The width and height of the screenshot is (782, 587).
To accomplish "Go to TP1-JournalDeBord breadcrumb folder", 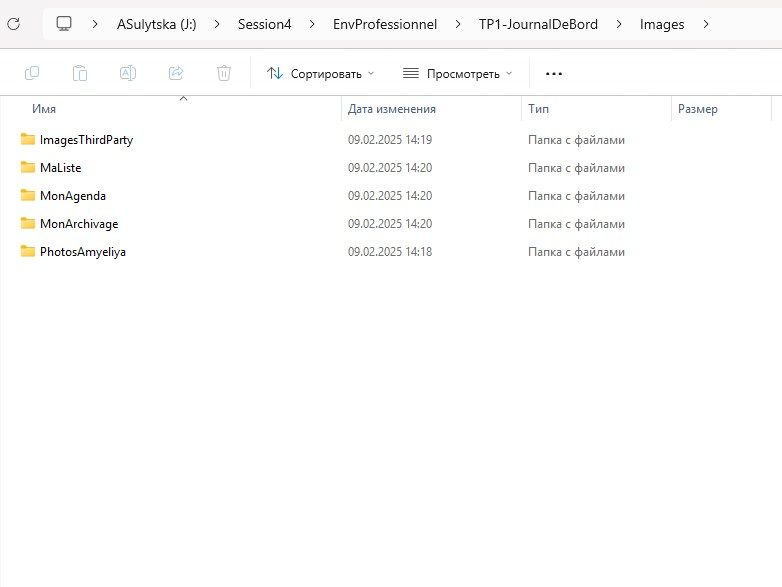I will tap(538, 24).
